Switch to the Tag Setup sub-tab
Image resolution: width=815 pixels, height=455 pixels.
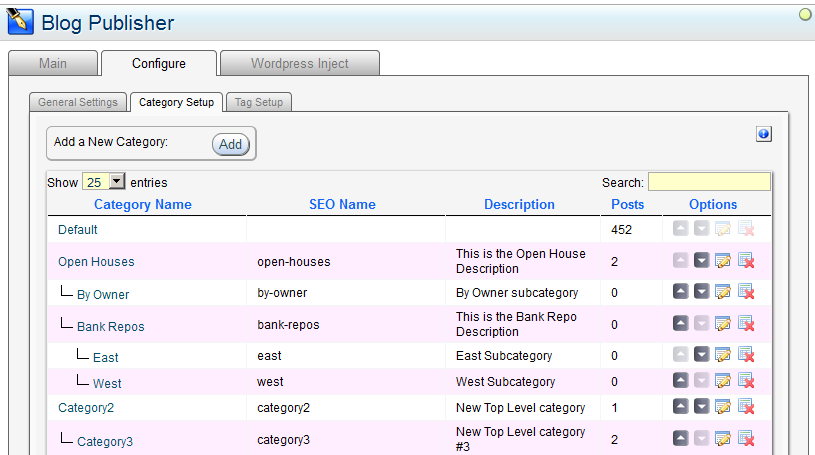[x=259, y=102]
